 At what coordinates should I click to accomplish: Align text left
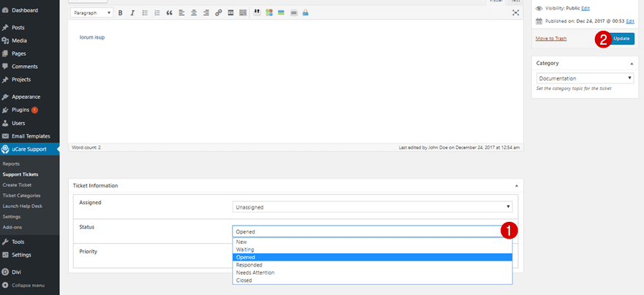pos(181,12)
